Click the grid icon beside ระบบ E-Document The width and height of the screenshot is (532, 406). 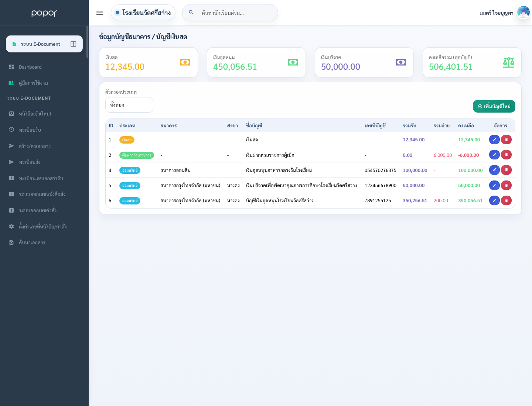tap(74, 44)
